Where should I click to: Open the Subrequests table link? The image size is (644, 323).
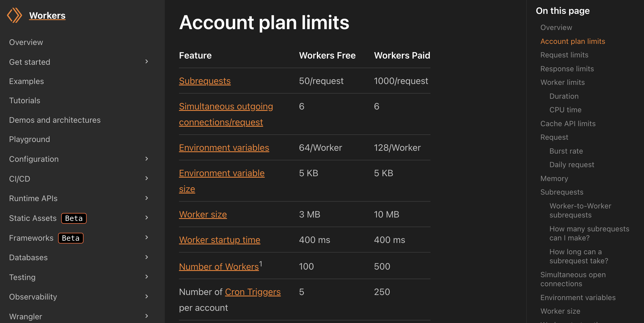[x=205, y=81]
